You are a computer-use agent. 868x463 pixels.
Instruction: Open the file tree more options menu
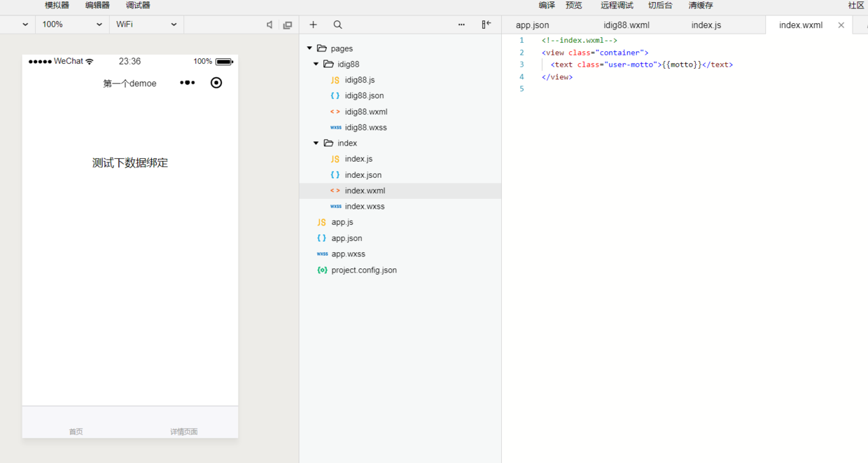461,25
